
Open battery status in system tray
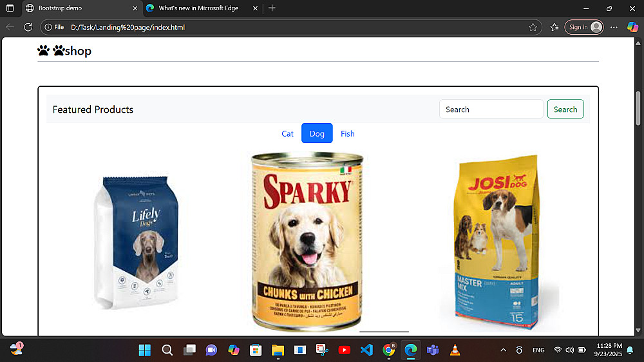pyautogui.click(x=582, y=350)
